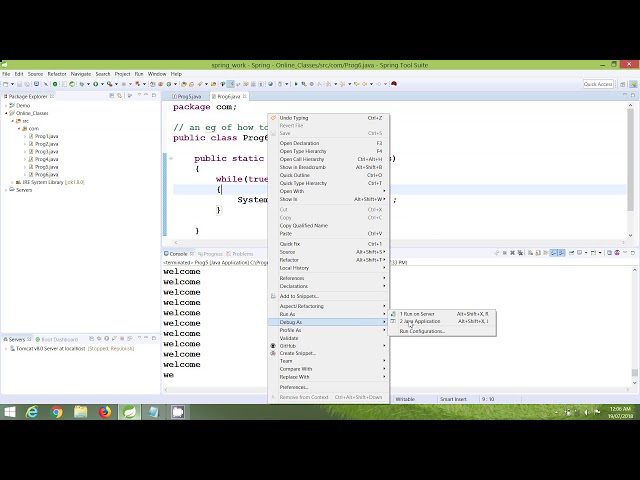
Task: Click the New file toolbar icon
Action: (5, 84)
